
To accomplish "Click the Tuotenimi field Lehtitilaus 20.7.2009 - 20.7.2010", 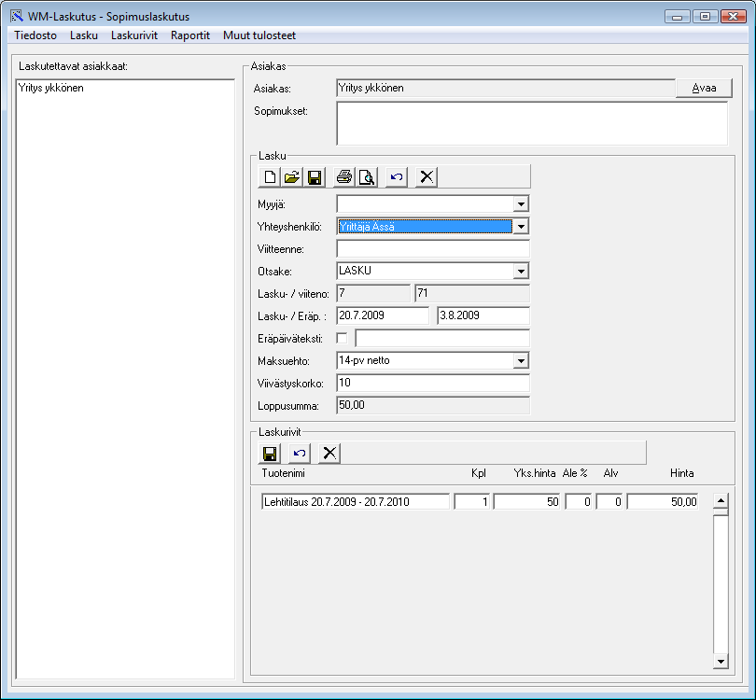I will point(356,502).
